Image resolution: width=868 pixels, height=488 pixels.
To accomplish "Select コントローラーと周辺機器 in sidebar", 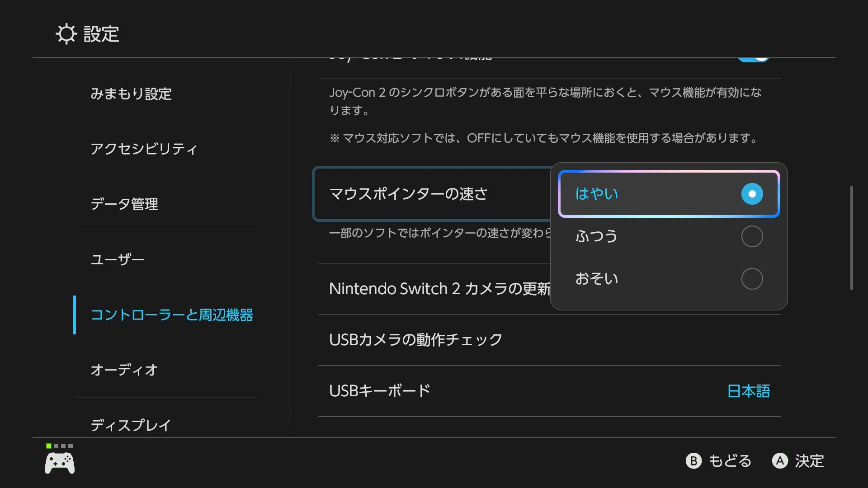I will (172, 315).
